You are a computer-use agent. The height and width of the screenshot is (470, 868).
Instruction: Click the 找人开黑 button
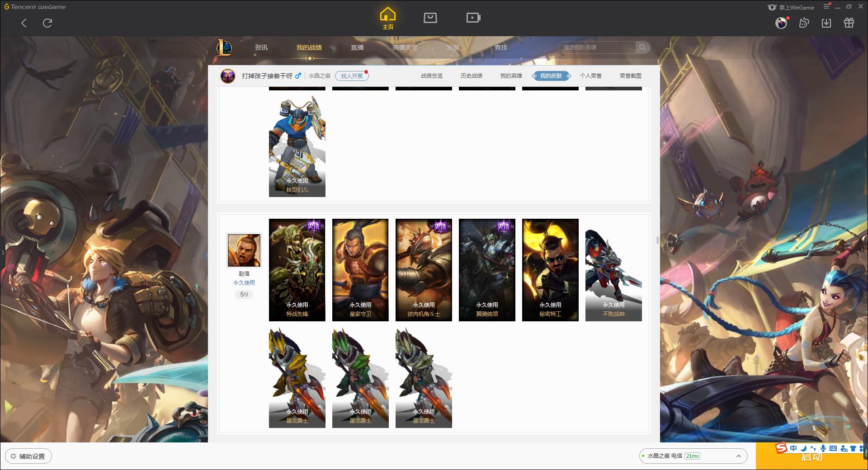(352, 76)
